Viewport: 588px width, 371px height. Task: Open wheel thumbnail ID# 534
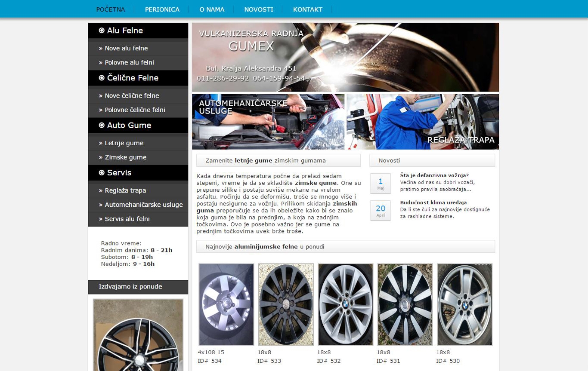click(x=226, y=304)
